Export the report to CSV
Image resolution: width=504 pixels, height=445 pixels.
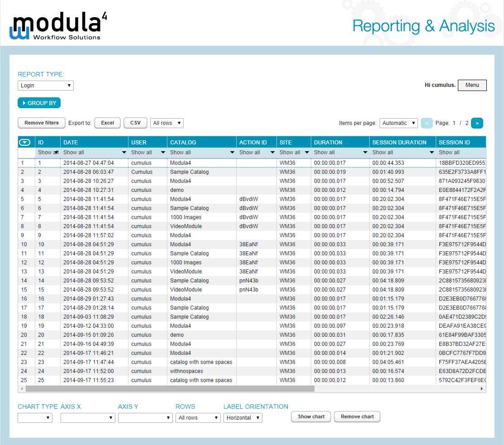click(135, 123)
